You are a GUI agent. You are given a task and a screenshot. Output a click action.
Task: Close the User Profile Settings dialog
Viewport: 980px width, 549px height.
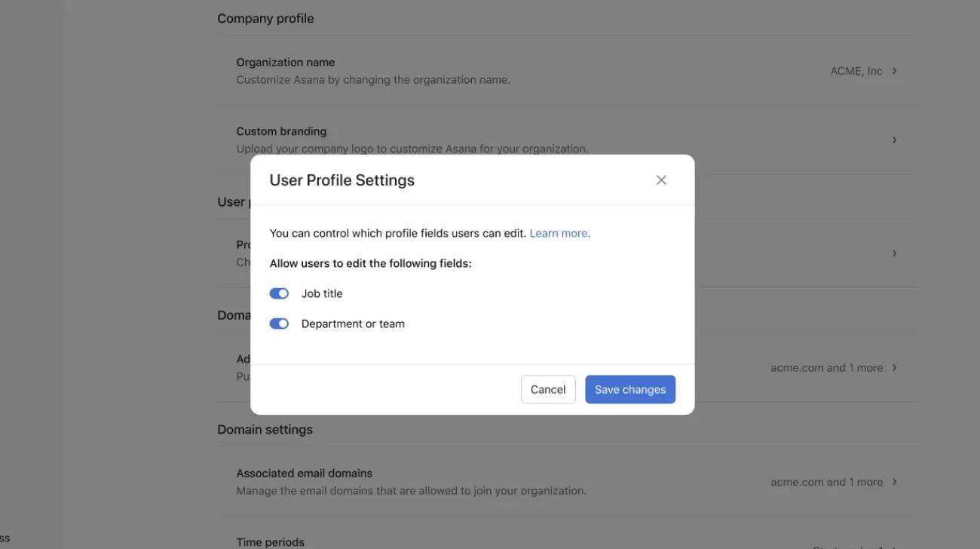click(661, 179)
